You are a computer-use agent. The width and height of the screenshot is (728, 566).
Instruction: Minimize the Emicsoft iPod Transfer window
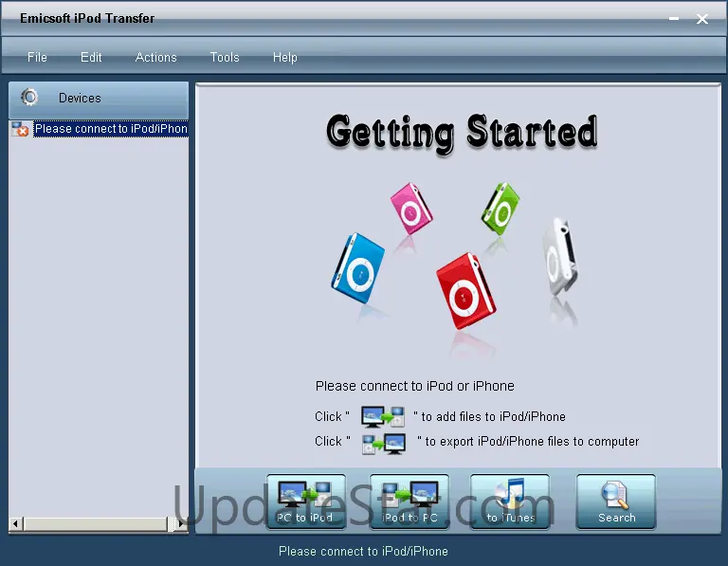[674, 19]
